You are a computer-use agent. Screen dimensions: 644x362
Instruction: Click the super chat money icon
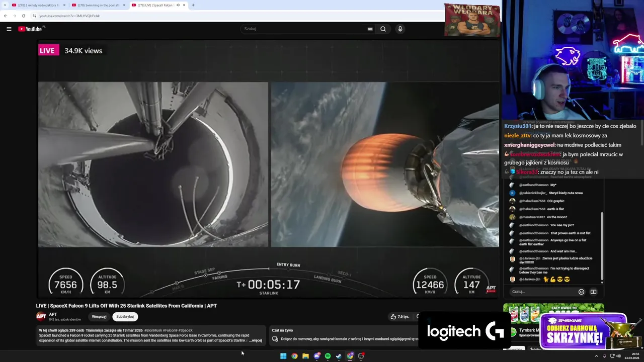593,292
